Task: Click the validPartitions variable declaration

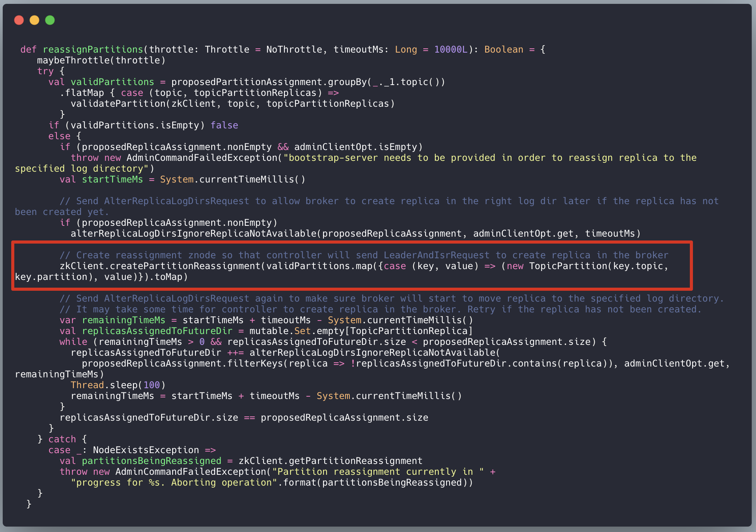Action: click(112, 82)
